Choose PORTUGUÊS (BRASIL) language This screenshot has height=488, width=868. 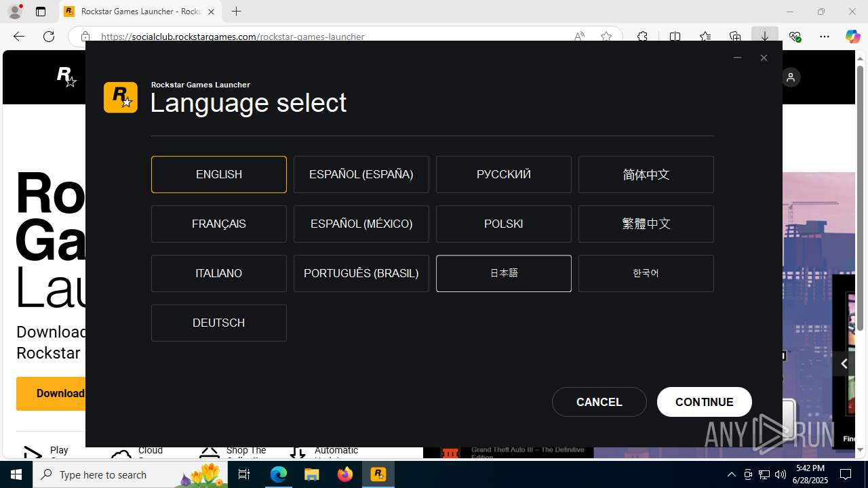click(361, 273)
